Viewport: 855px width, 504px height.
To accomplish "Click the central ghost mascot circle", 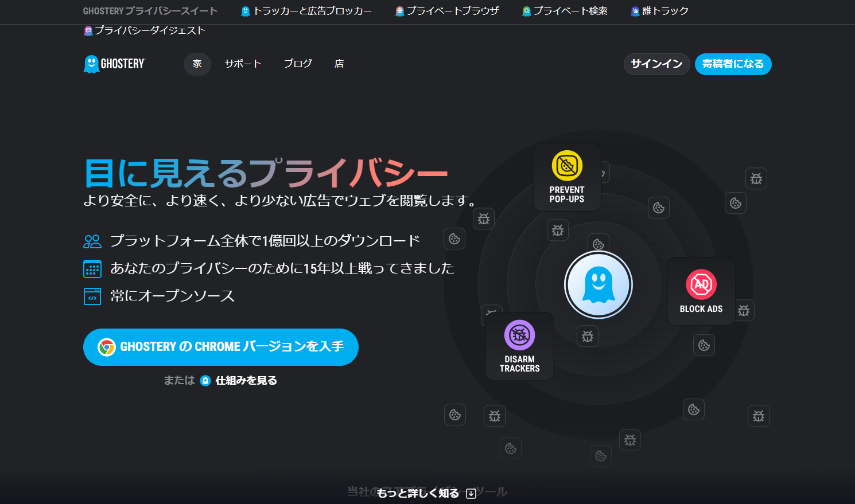I will coord(598,285).
